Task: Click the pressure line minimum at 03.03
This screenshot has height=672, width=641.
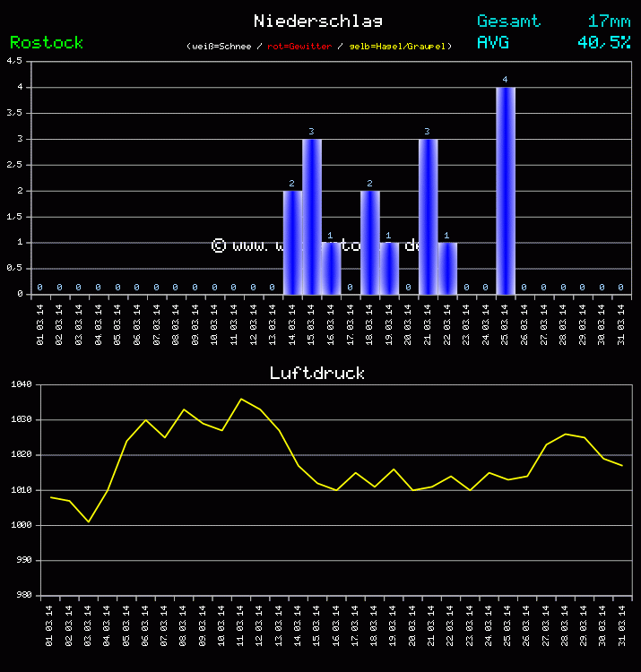Action: pyautogui.click(x=88, y=521)
